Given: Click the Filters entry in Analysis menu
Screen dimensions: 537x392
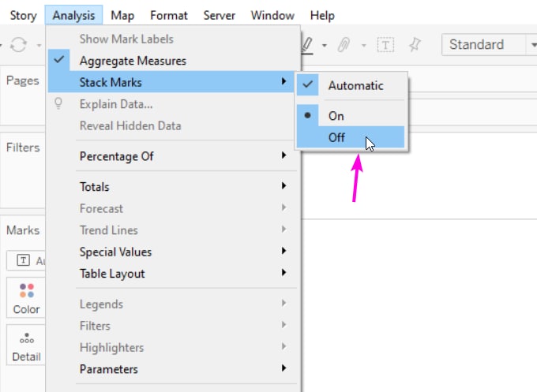Looking at the screenshot, I should (173, 326).
